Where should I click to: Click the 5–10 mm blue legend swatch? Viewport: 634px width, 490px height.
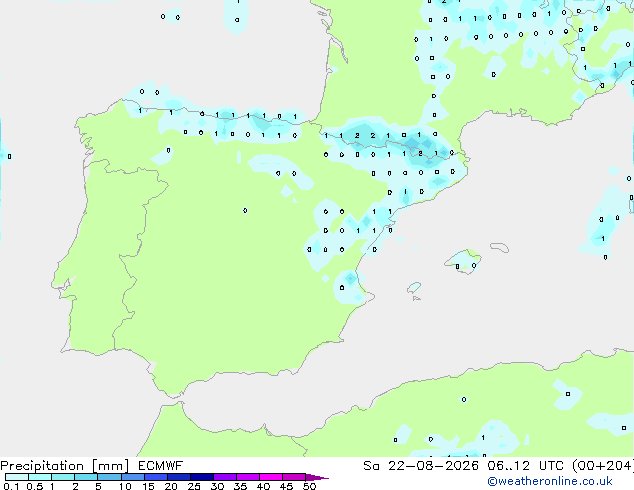[x=109, y=477]
